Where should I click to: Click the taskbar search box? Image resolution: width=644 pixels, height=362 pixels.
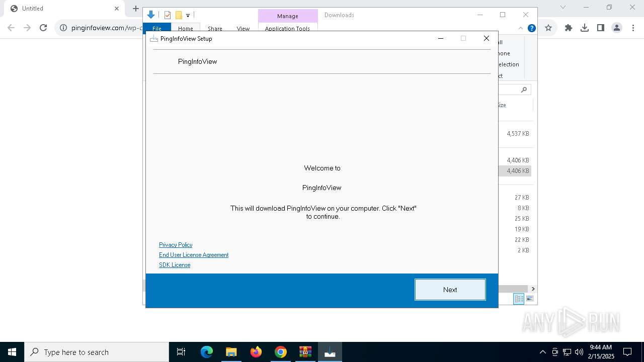pyautogui.click(x=97, y=352)
